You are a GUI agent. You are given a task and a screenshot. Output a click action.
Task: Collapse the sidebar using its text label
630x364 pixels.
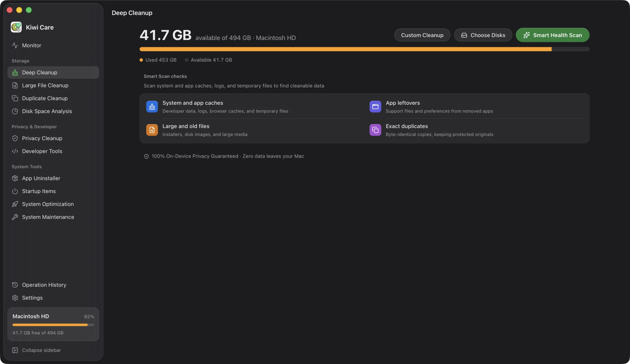[x=41, y=350]
